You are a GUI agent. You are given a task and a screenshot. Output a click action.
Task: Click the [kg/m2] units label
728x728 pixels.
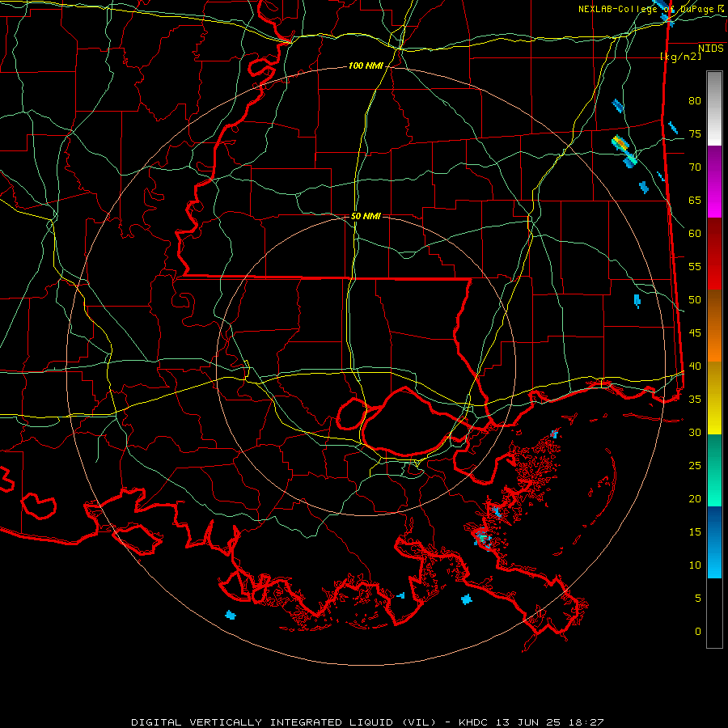(x=681, y=57)
